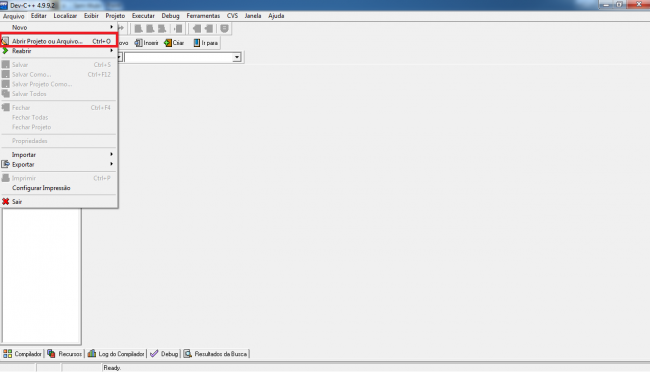Screen dimensions: 650x372
Task: Switch to Log do Compilador tab
Action: [116, 354]
